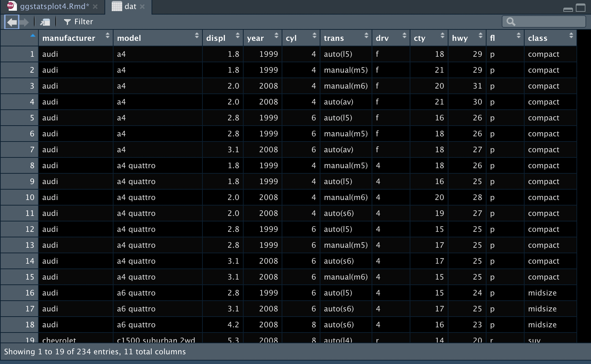Screen dimensions: 591x364
Task: Go forward to next source location
Action: (24, 22)
